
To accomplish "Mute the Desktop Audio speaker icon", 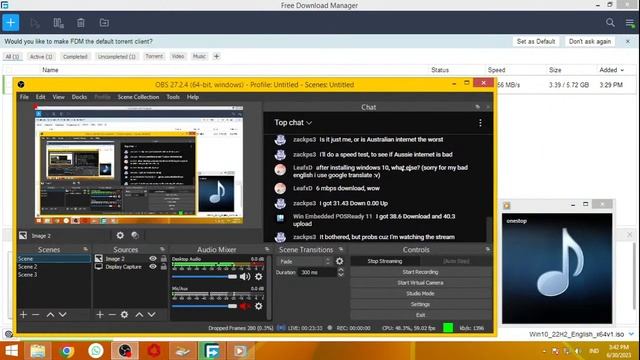I will pos(245,277).
